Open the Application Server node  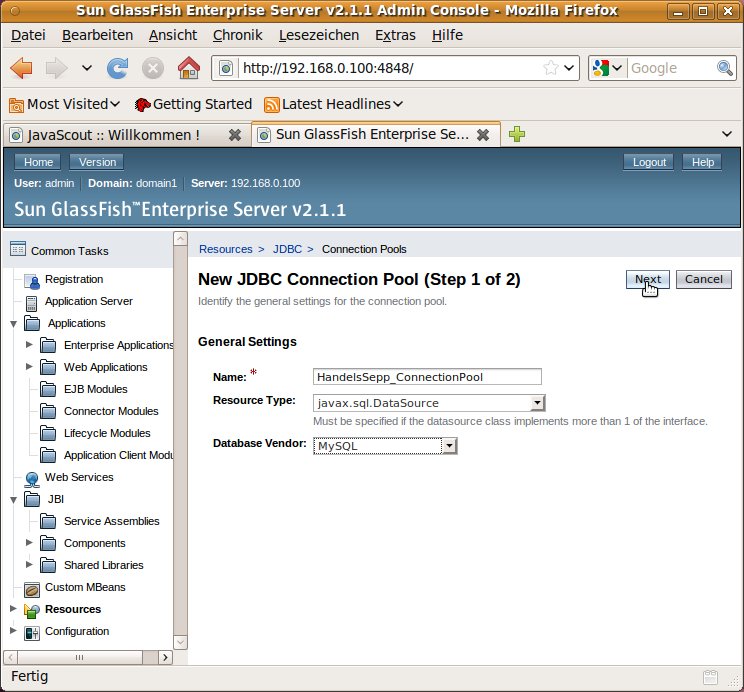pos(88,301)
